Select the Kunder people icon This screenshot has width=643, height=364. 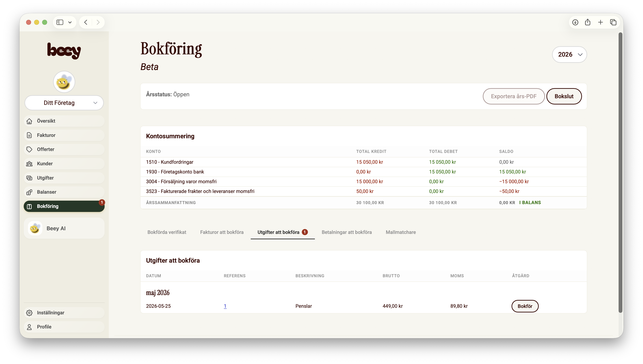click(29, 164)
